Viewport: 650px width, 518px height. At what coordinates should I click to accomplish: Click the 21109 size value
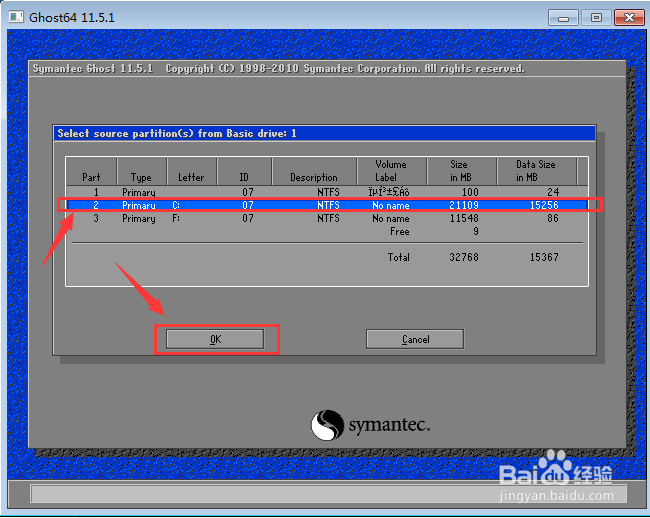tap(464, 205)
